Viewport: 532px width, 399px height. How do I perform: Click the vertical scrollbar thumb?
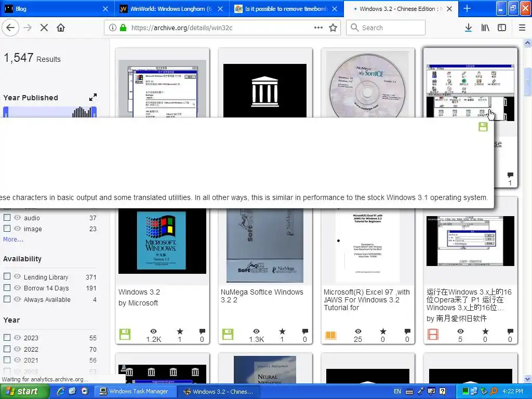click(x=527, y=82)
